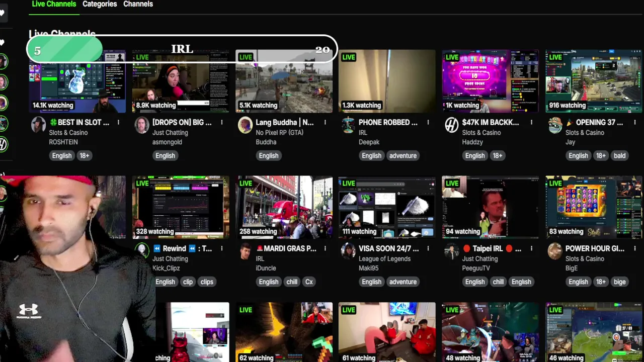Open the 61 watching stream thumbnail

pos(387,332)
